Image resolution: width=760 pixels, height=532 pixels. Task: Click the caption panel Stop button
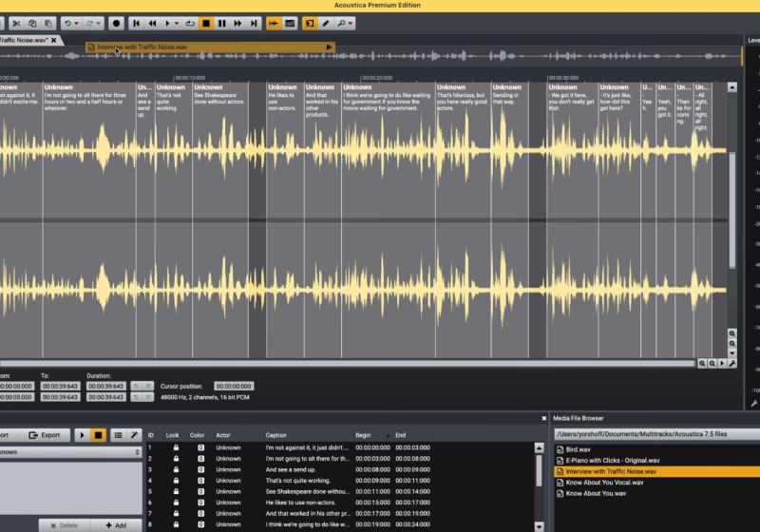98,435
